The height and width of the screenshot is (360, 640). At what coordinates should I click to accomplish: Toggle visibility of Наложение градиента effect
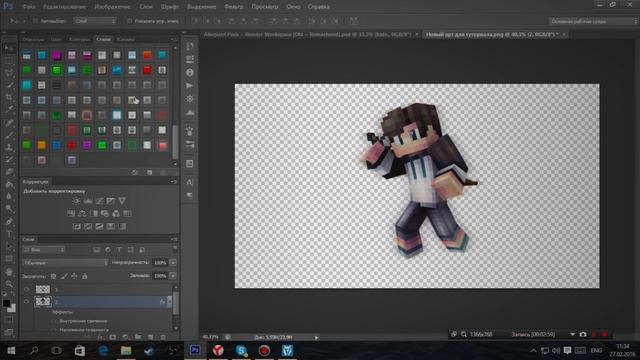(x=54, y=330)
